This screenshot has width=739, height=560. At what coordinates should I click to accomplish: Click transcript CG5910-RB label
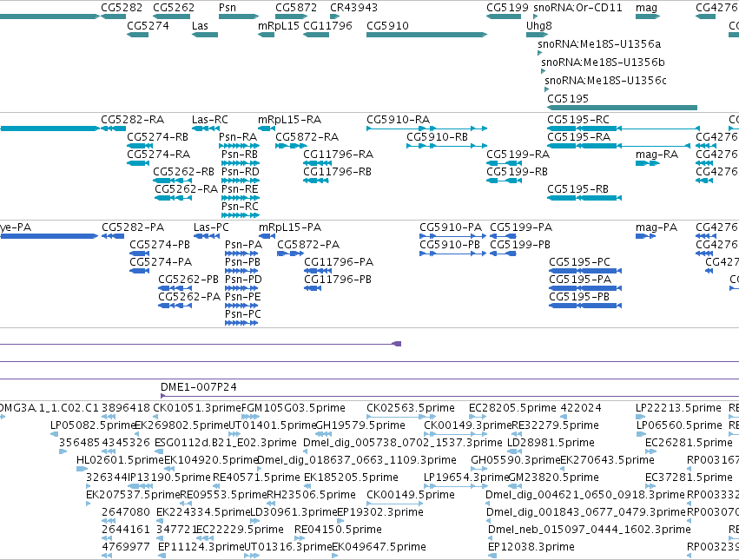coord(437,137)
